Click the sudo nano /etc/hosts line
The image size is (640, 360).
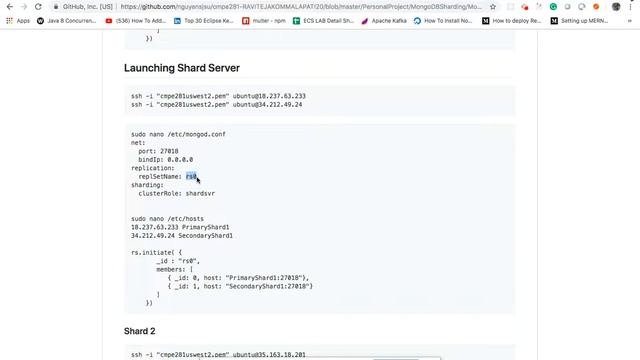tap(167, 219)
